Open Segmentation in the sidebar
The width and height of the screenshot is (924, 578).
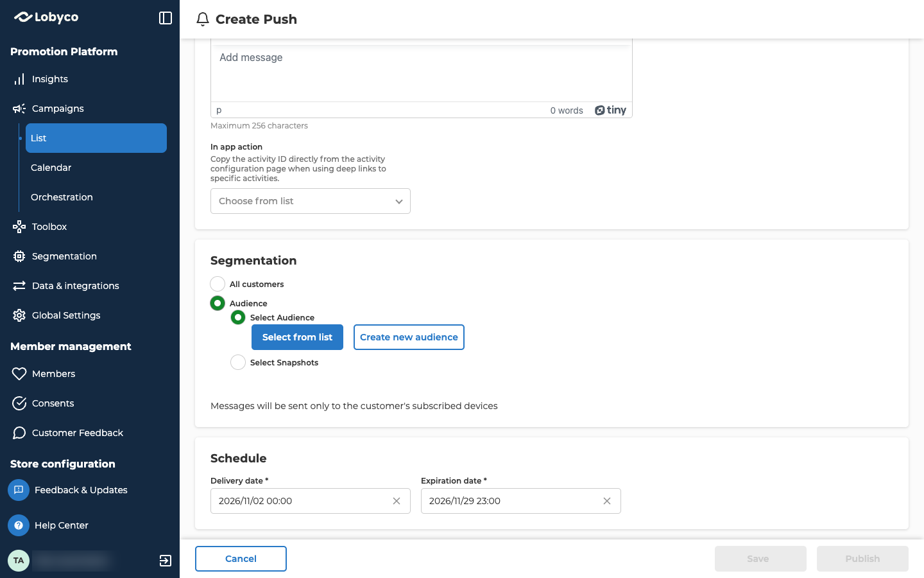click(x=90, y=256)
